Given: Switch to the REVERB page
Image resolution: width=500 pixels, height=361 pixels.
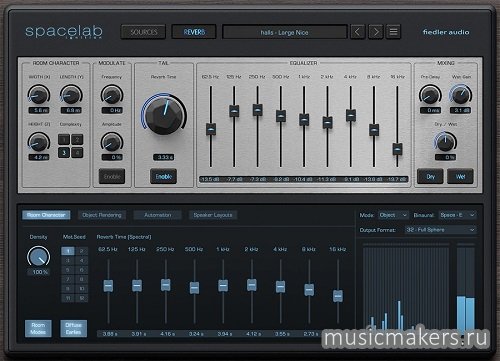Looking at the screenshot, I should pyautogui.click(x=194, y=32).
